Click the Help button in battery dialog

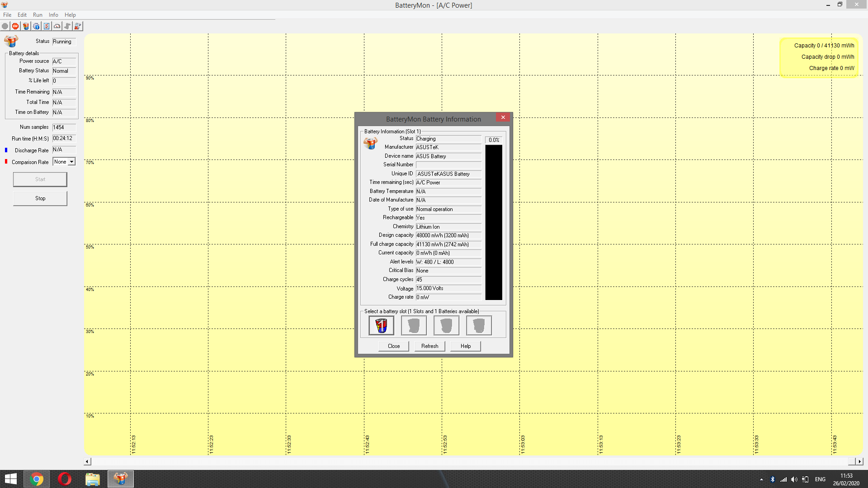pyautogui.click(x=466, y=346)
